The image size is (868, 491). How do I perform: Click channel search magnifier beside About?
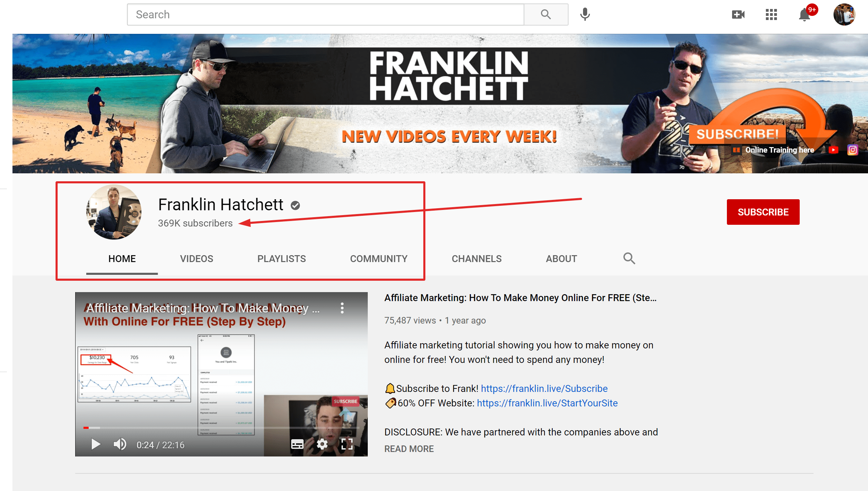pyautogui.click(x=629, y=258)
